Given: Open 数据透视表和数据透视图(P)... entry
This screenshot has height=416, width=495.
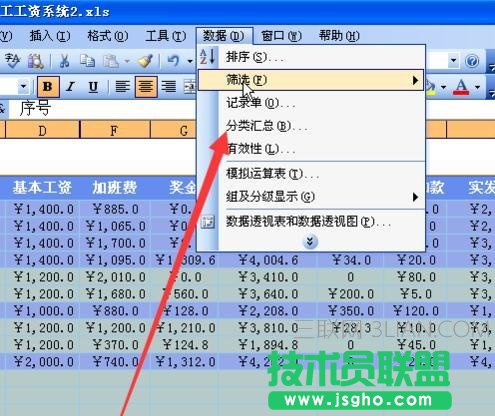Looking at the screenshot, I should coord(311,222).
